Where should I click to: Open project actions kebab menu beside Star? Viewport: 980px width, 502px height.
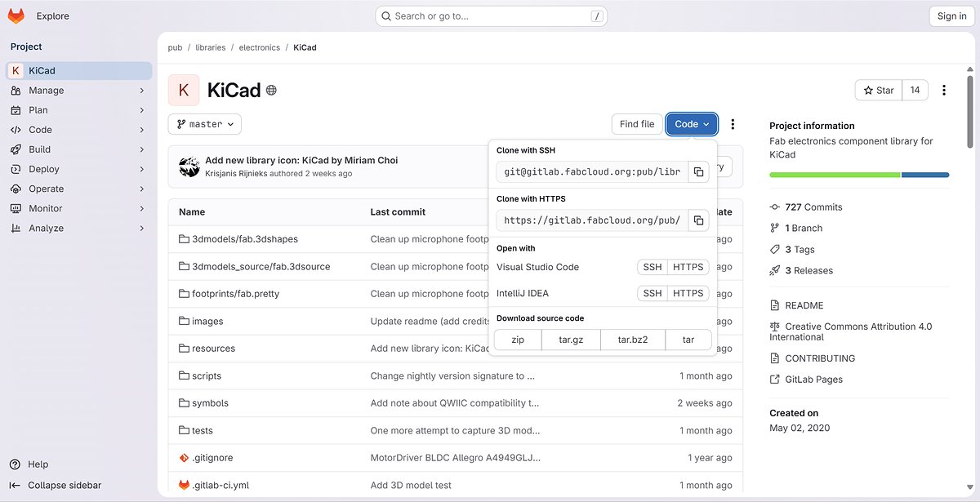(x=944, y=91)
